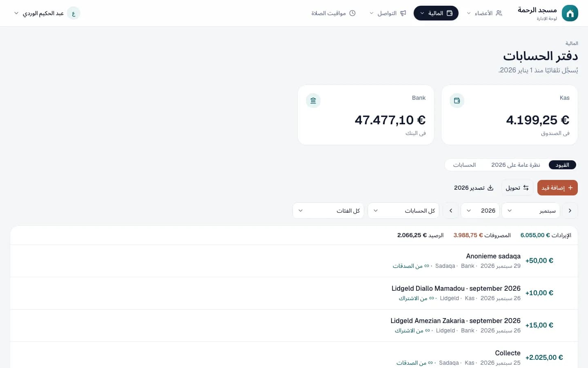This screenshot has height=368, width=588.
Task: Expand user menu عبد الحكيم الوردي
Action: tap(47, 13)
